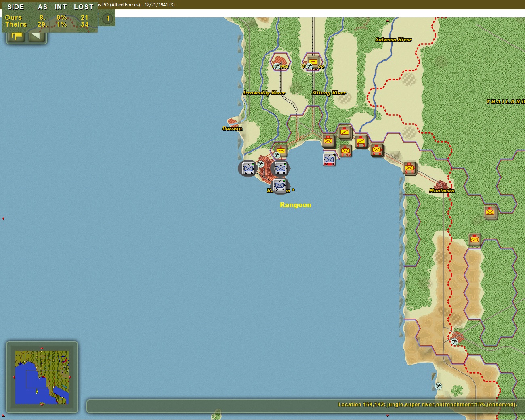
Task: Click the airfield marker on the southern coast
Action: click(439, 386)
